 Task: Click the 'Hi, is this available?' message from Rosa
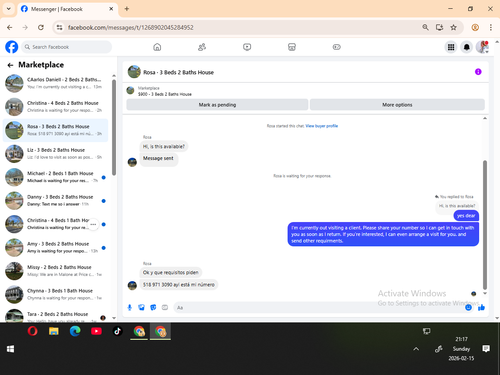(x=164, y=146)
